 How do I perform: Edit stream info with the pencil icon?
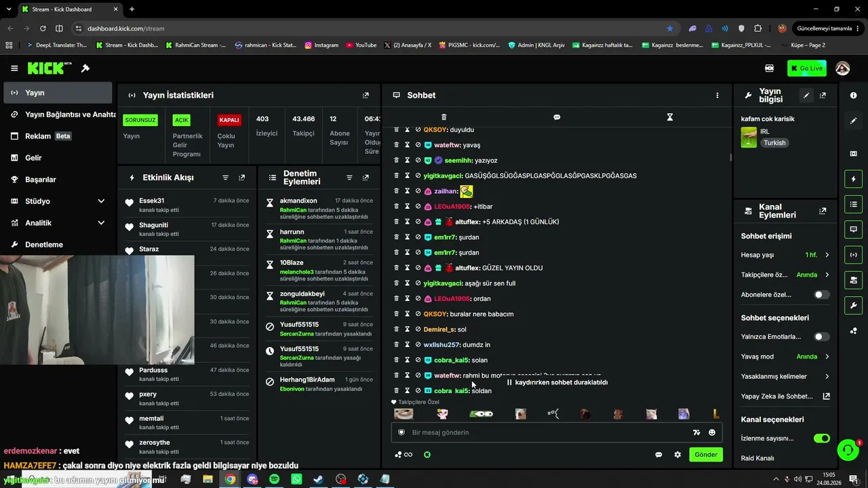click(x=806, y=96)
